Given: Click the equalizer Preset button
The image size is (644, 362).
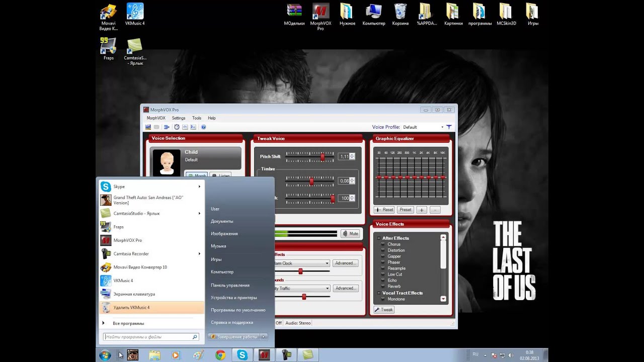Looking at the screenshot, I should click(x=405, y=210).
